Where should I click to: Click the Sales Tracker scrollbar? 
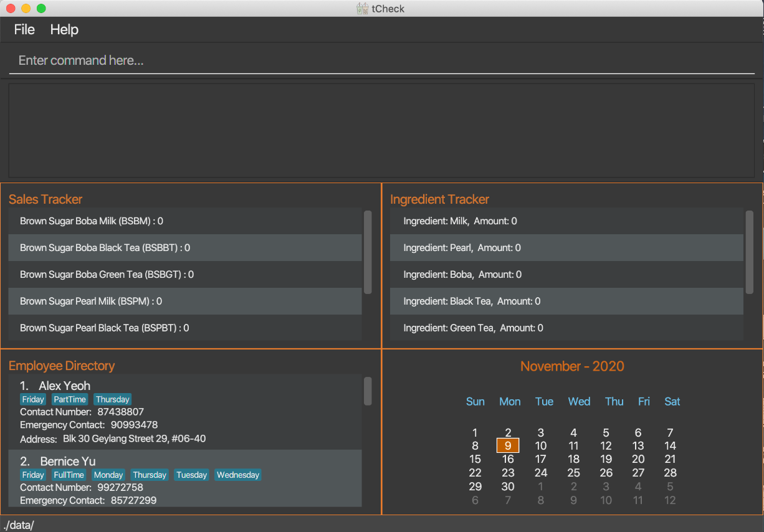[x=368, y=252]
